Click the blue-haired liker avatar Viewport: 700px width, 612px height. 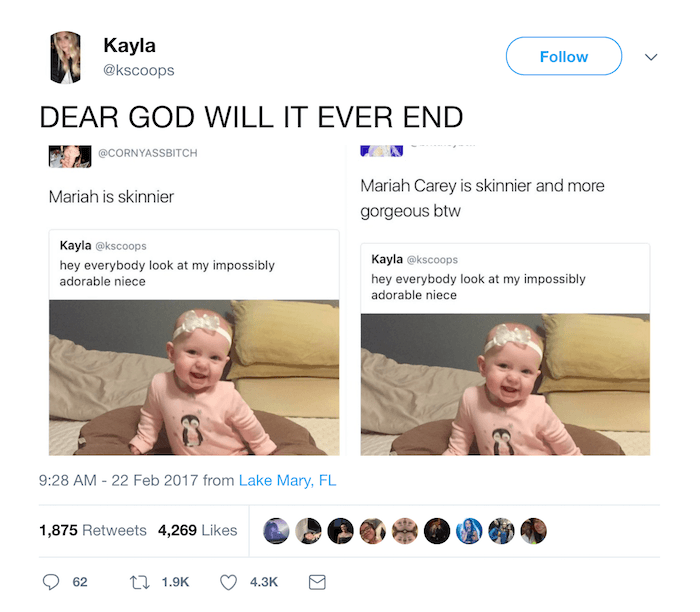point(470,531)
